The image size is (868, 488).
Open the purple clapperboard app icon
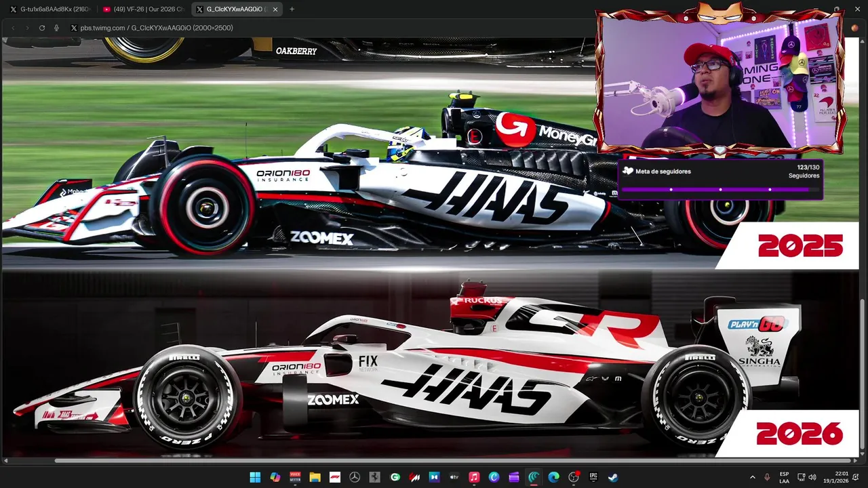(x=514, y=477)
